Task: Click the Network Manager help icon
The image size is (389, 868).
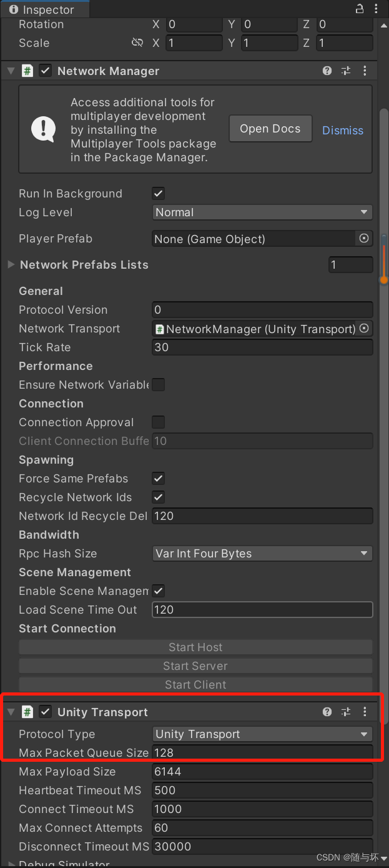Action: click(x=327, y=71)
